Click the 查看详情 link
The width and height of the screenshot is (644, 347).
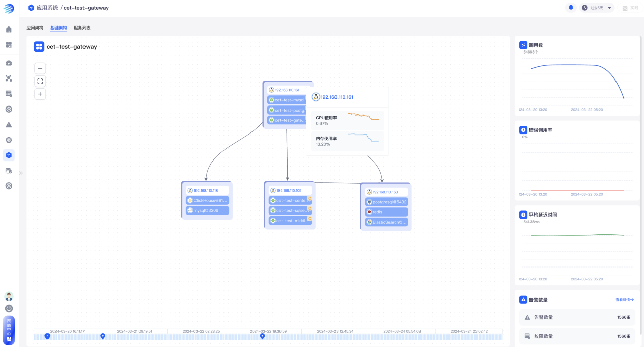pos(624,300)
